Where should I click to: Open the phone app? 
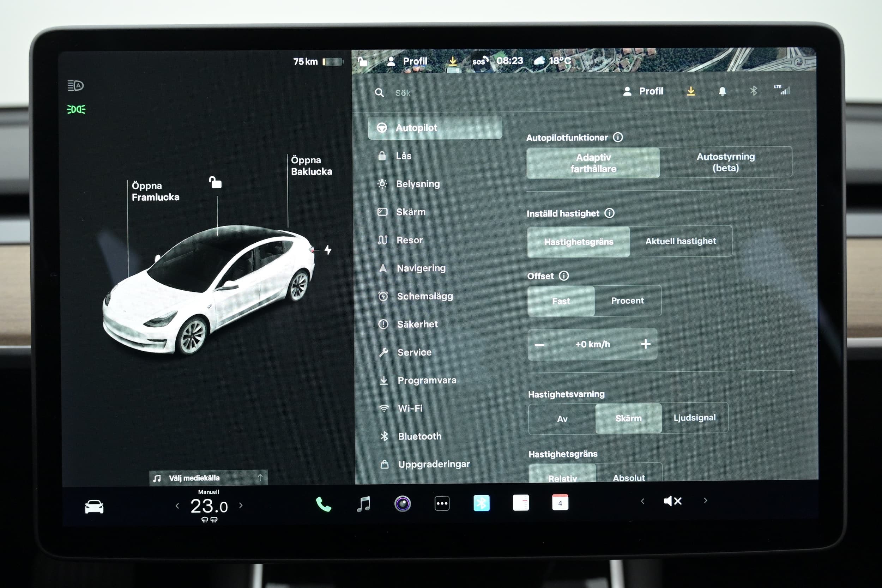coord(323,504)
